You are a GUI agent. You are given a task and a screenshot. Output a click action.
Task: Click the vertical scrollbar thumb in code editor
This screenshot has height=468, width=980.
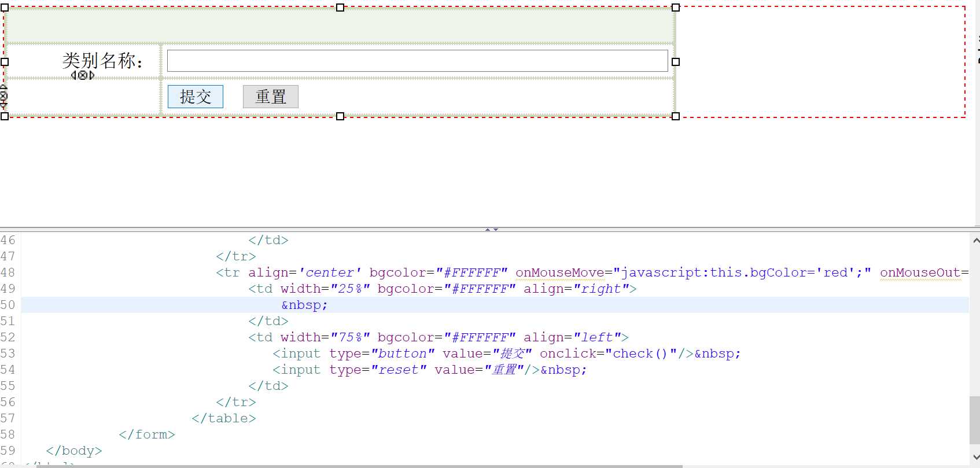pyautogui.click(x=975, y=420)
